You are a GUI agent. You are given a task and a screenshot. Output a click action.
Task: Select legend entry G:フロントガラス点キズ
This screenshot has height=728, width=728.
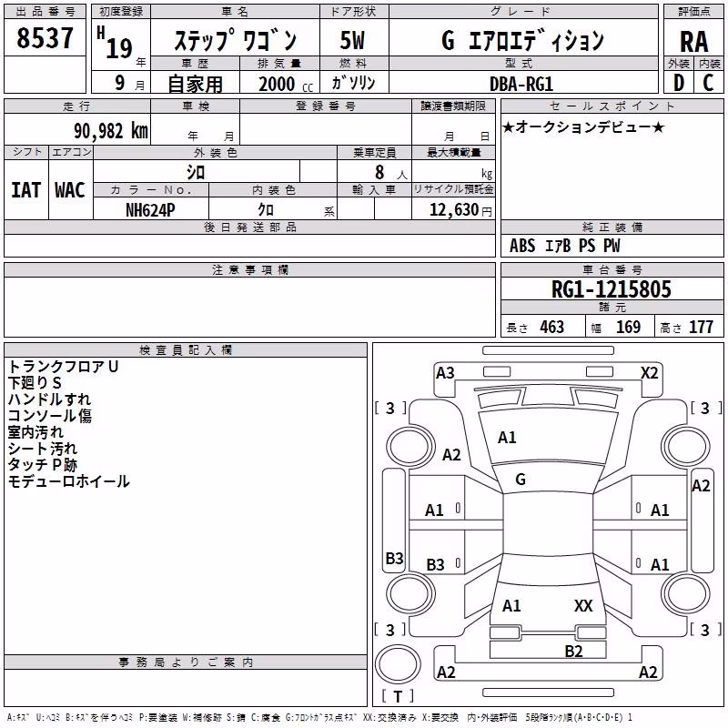321,717
